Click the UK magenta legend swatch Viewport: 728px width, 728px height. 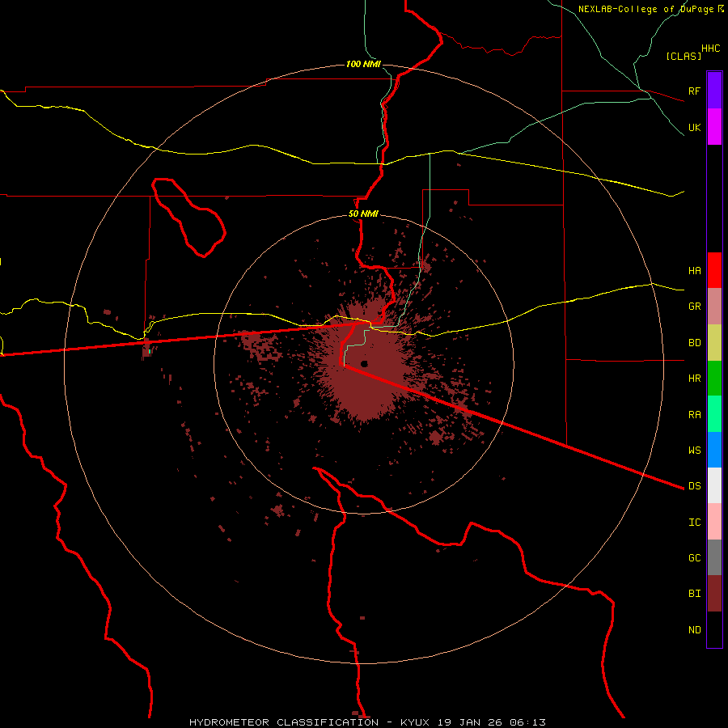714,127
